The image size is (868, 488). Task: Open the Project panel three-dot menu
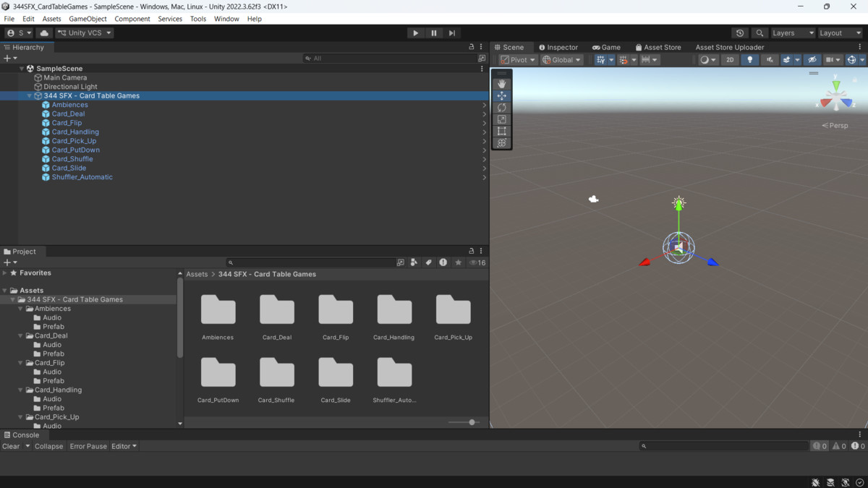coord(481,251)
